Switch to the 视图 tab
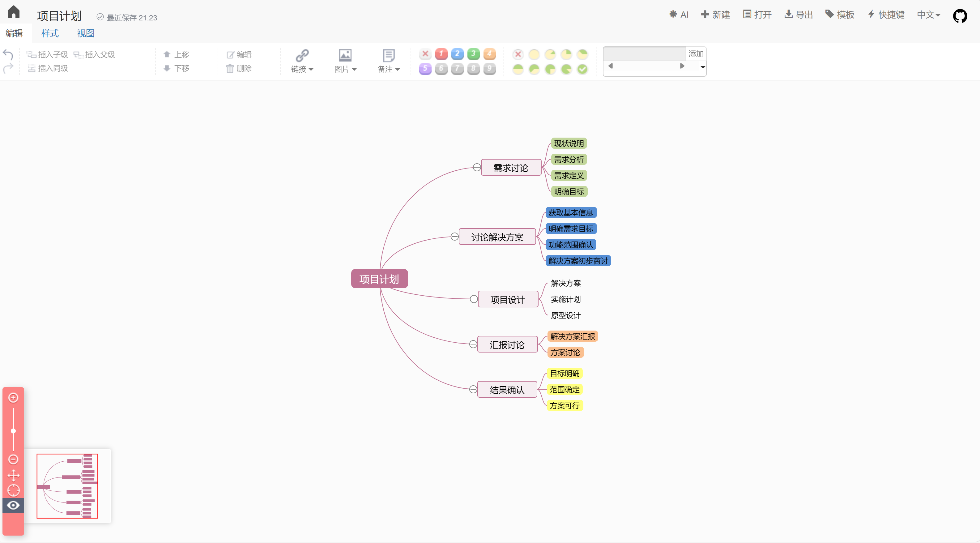Viewport: 980px width, 543px height. (85, 33)
